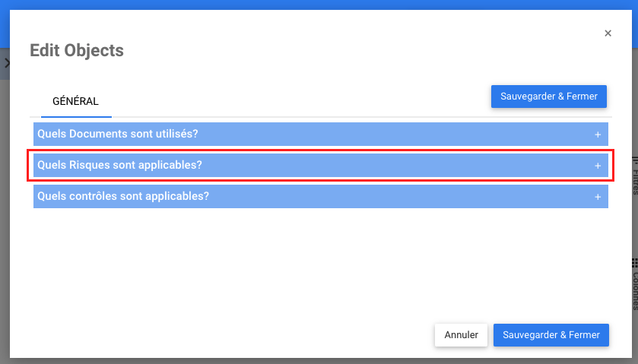
Task: Click the top Sauvegarder & Fermer button
Action: pos(548,97)
